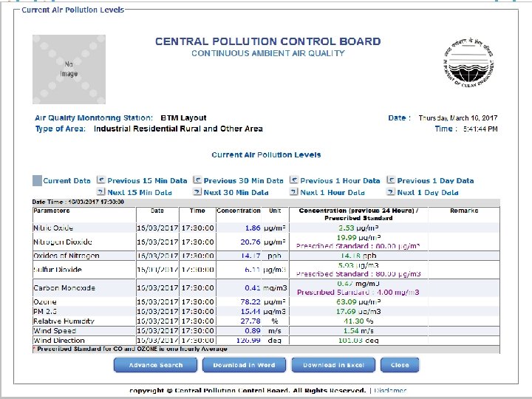The image size is (532, 399).
Task: Open the Disclaimer link in footer
Action: (x=390, y=391)
